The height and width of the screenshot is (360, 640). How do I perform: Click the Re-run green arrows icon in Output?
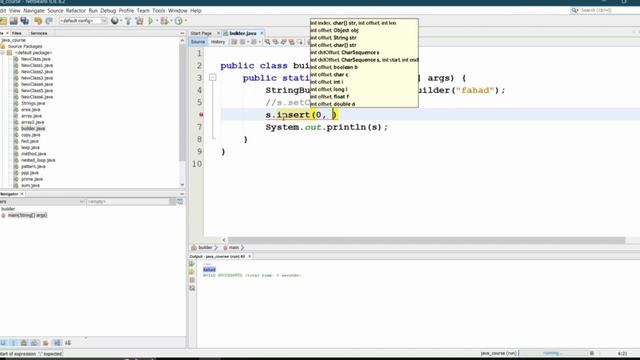pyautogui.click(x=192, y=264)
